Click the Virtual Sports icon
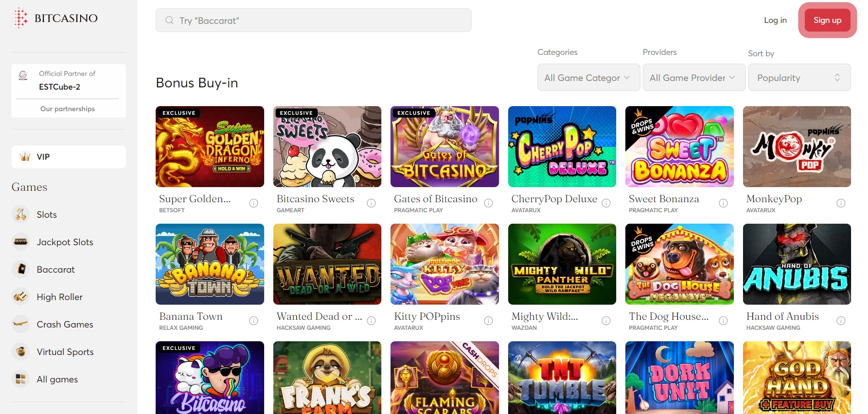868x414 pixels. pos(21,351)
